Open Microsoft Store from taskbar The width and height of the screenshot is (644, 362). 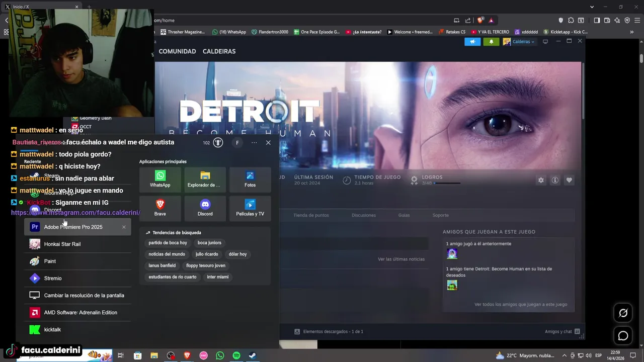[x=138, y=355]
